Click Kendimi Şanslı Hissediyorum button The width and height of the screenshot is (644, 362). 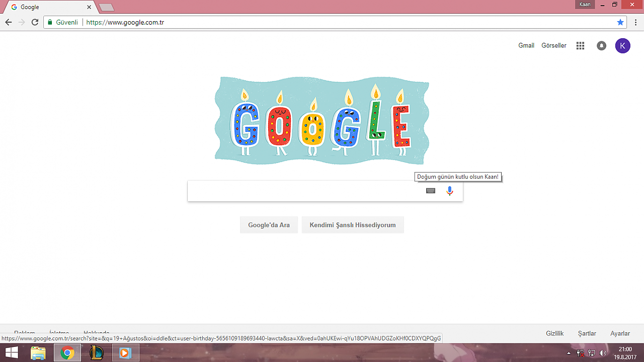pyautogui.click(x=353, y=225)
